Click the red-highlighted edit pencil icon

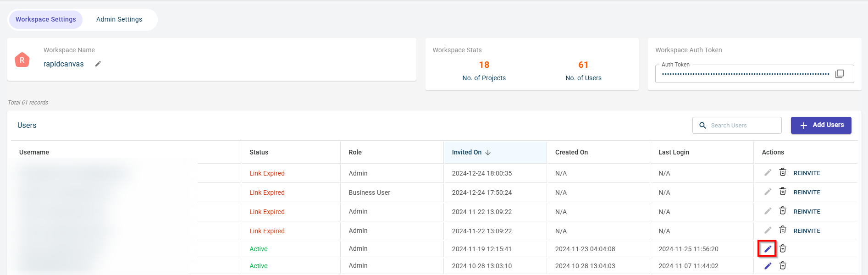click(x=767, y=249)
